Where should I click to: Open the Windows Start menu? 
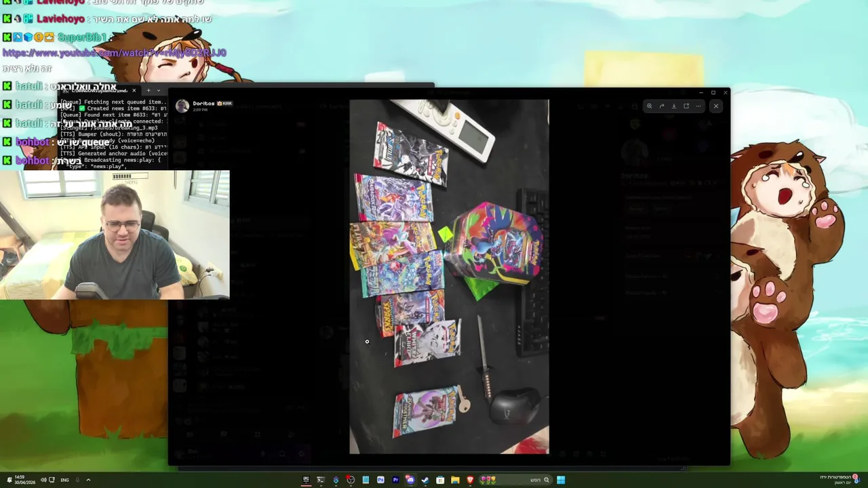561,480
